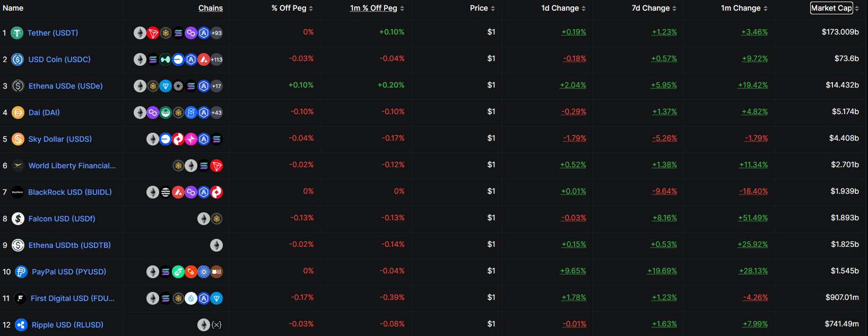The width and height of the screenshot is (868, 336).
Task: Click the Ripple USD logo icon
Action: point(21,325)
